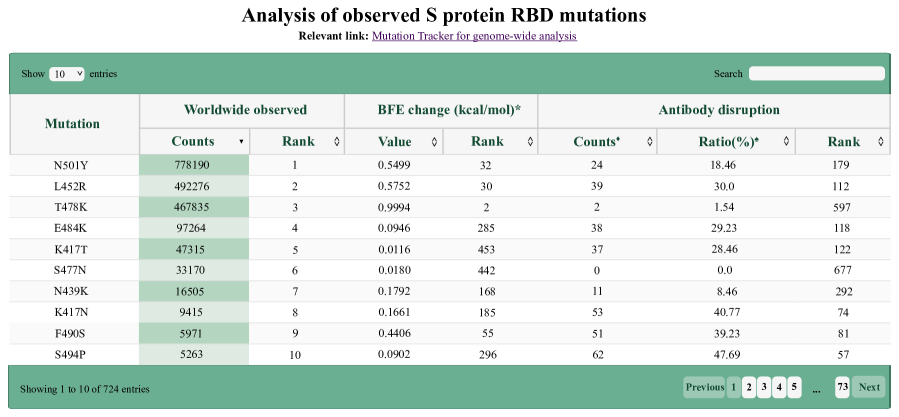
Task: Sort by Worldwide observed Counts arrow
Action: 241,142
